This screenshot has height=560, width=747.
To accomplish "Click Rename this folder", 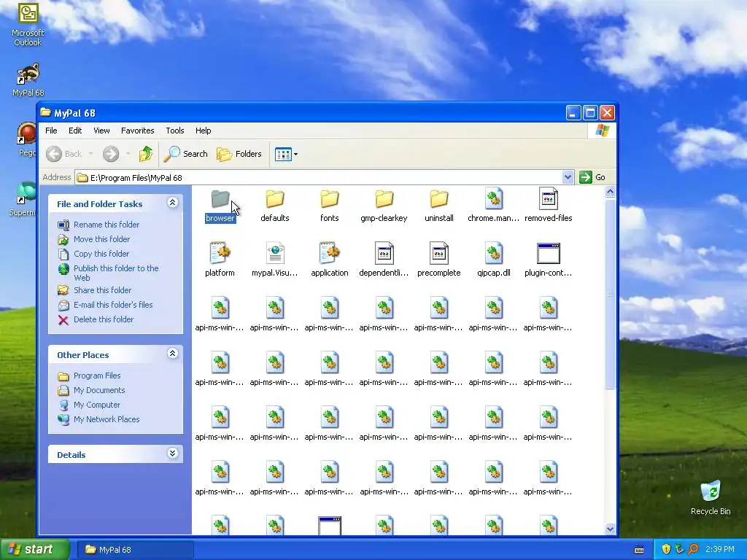I will tap(98, 225).
